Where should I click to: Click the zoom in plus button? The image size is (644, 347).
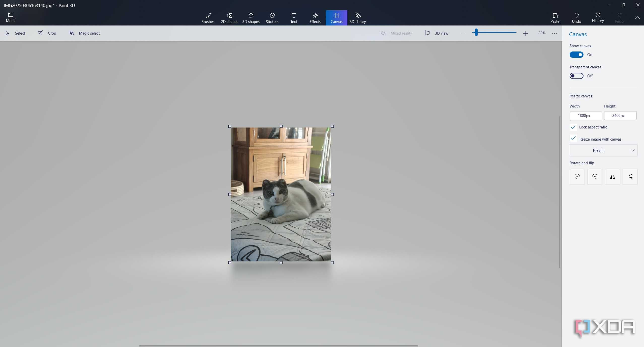pyautogui.click(x=525, y=33)
